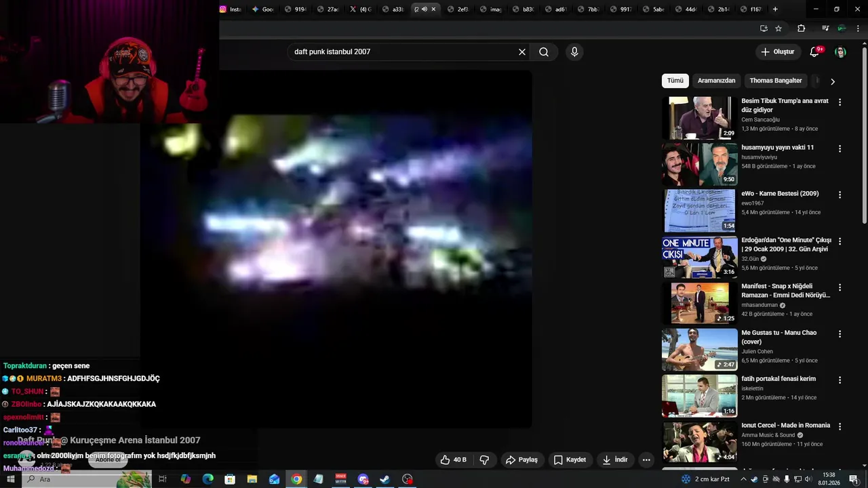Open a new browser tab
The height and width of the screenshot is (488, 868).
pyautogui.click(x=775, y=9)
